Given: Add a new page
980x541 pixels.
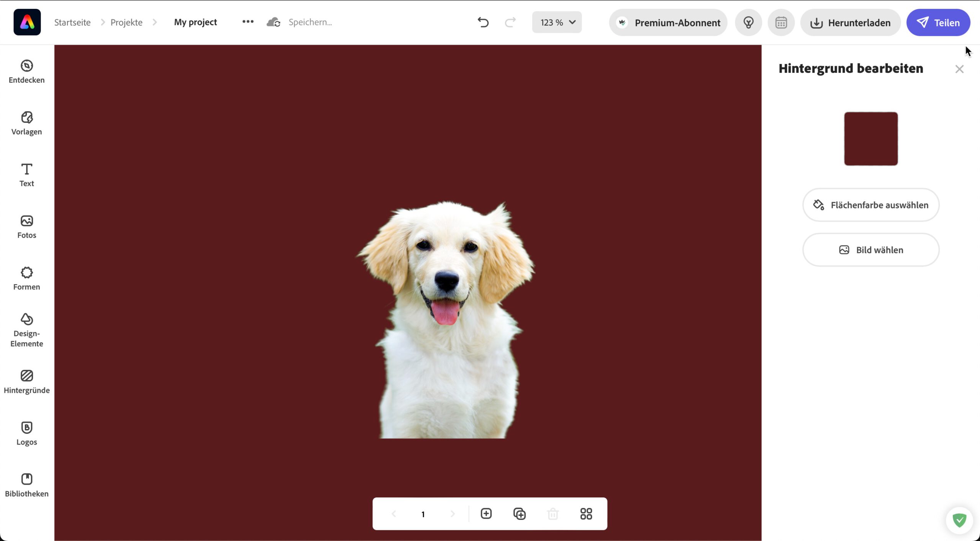Looking at the screenshot, I should coord(486,513).
